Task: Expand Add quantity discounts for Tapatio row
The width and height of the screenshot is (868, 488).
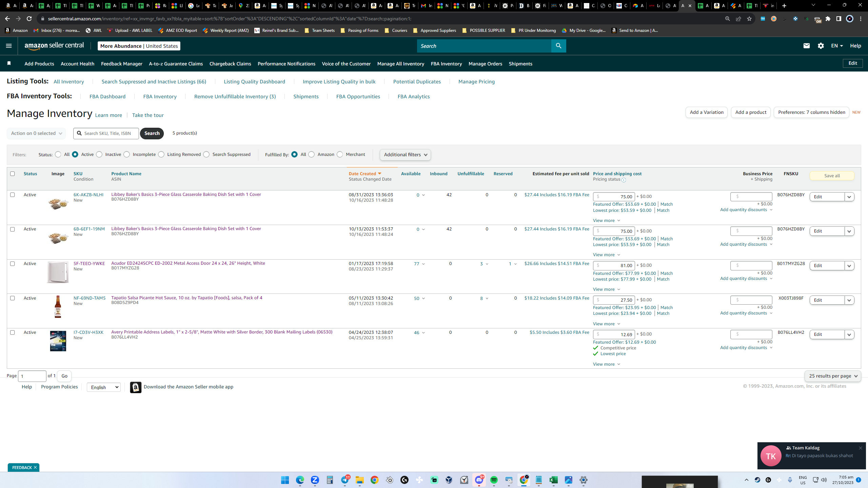Action: [x=746, y=313]
